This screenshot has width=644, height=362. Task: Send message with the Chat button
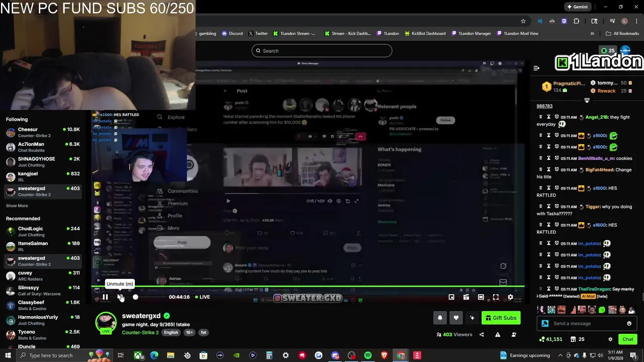(x=627, y=339)
